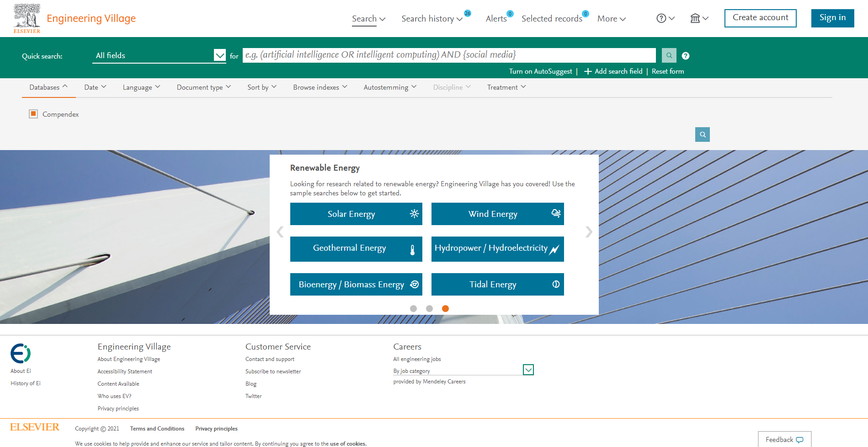Image resolution: width=868 pixels, height=447 pixels.
Task: Focus the quick search text field
Action: tap(449, 55)
